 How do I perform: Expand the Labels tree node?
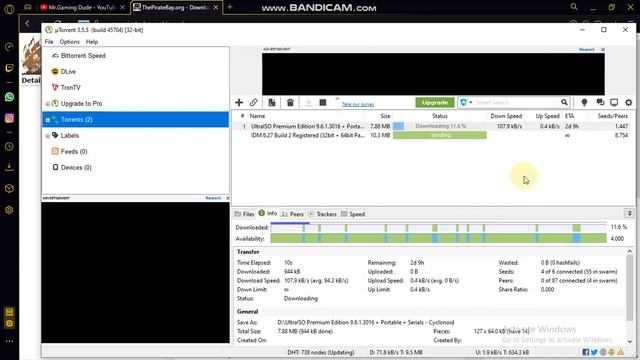tap(47, 136)
